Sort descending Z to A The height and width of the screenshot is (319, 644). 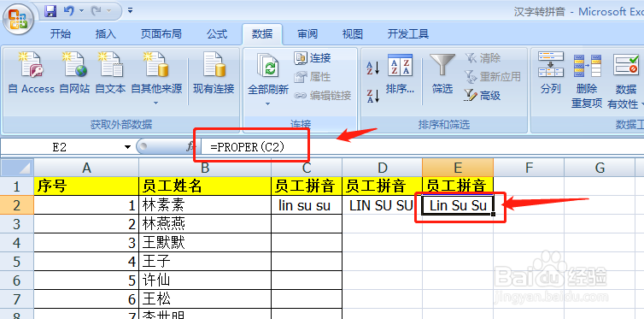click(x=373, y=96)
